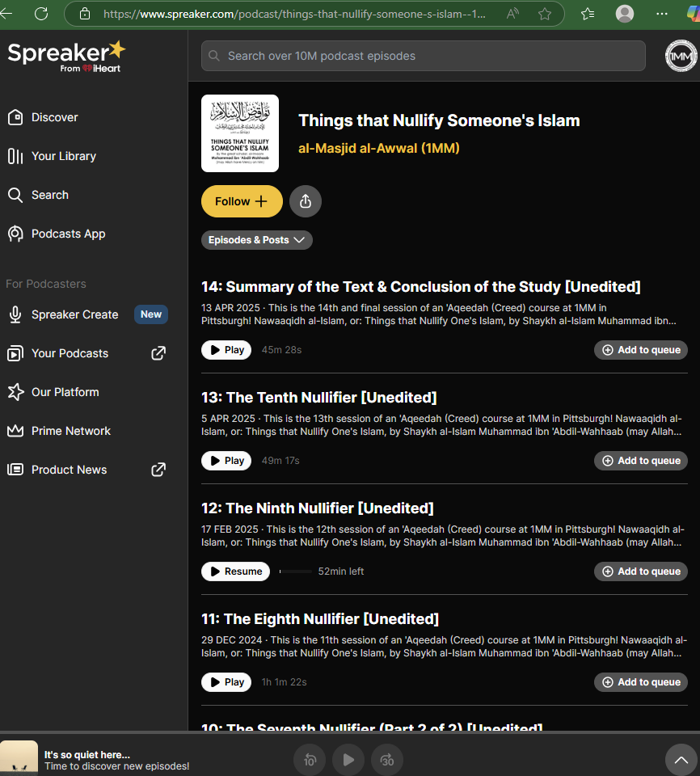This screenshot has height=776, width=700.
Task: Open episode 12 The Ninth Nullifier
Action: click(x=318, y=508)
